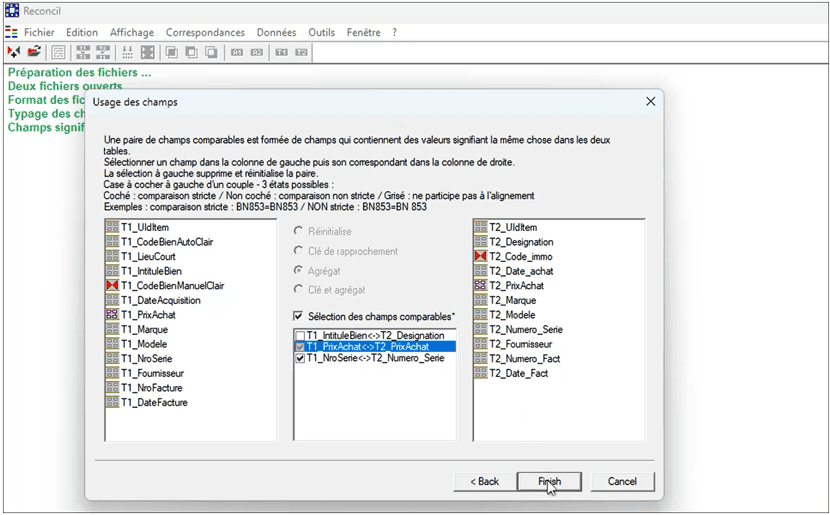The height and width of the screenshot is (515, 830).
Task: Select the T2_Code_immo key field icon
Action: coord(481,257)
